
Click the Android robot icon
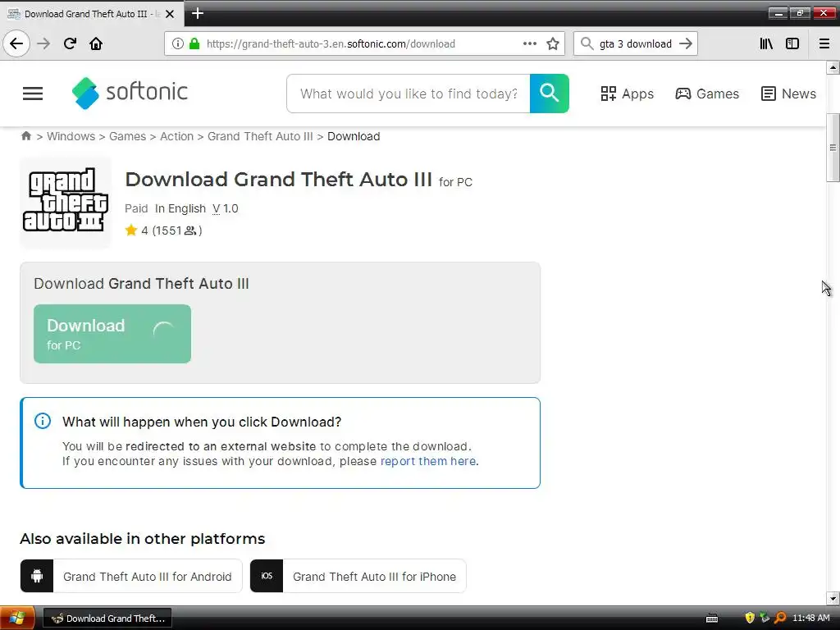click(37, 576)
